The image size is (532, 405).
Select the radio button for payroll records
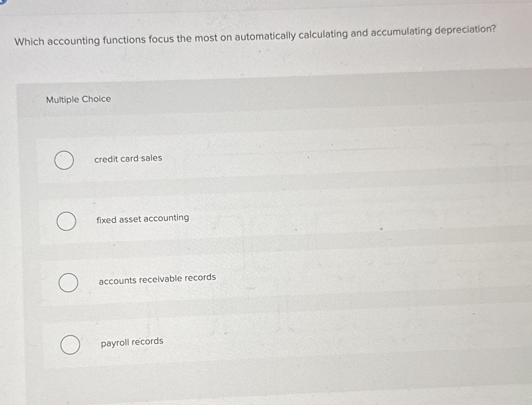point(71,344)
